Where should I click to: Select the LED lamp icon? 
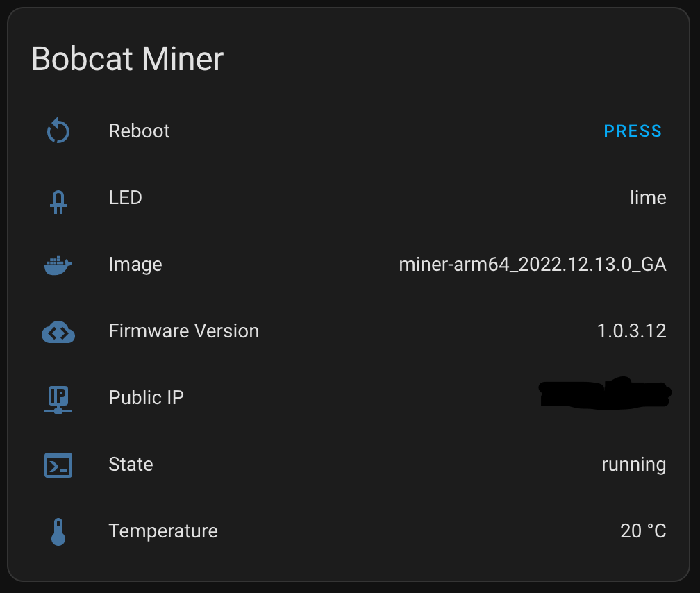(x=58, y=197)
